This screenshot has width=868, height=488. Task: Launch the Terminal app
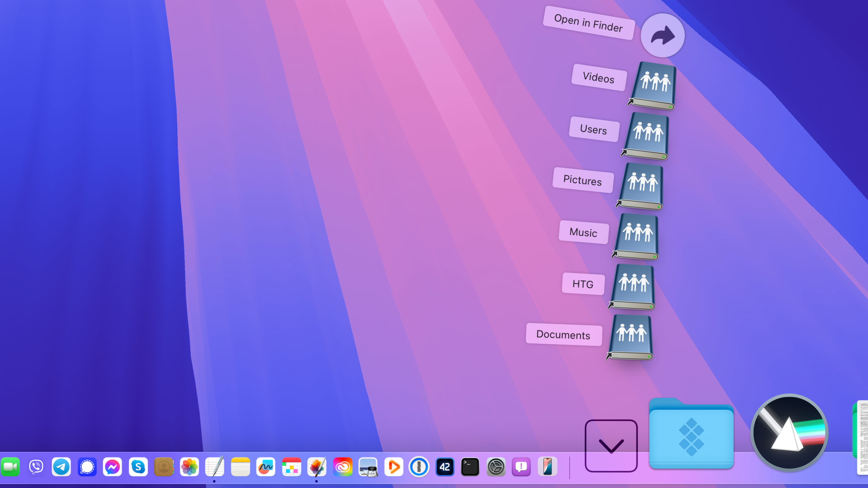[x=470, y=467]
